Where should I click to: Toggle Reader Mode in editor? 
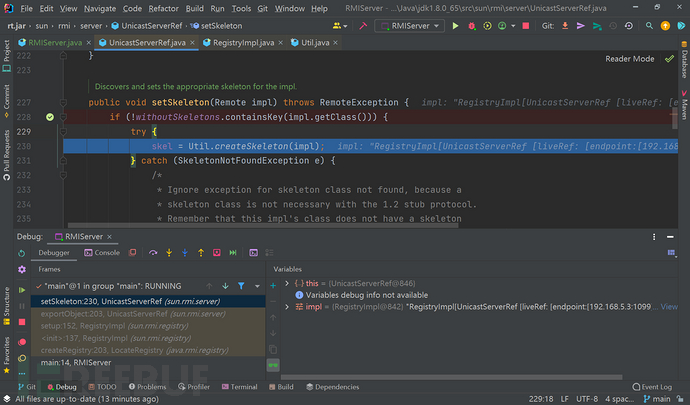pyautogui.click(x=630, y=59)
